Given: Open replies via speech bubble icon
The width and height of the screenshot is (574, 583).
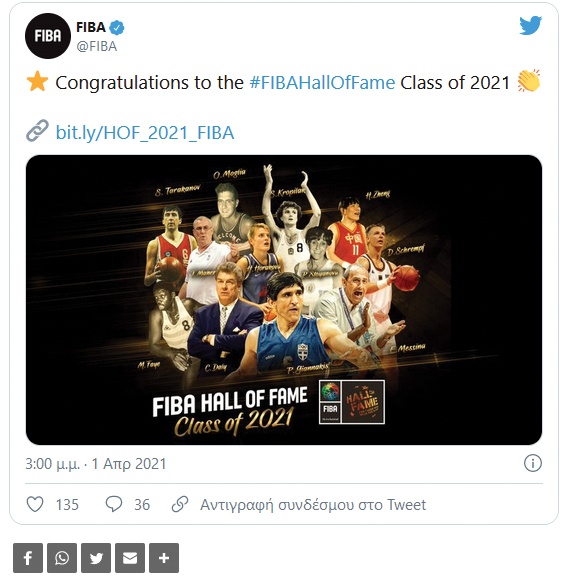Looking at the screenshot, I should (114, 504).
